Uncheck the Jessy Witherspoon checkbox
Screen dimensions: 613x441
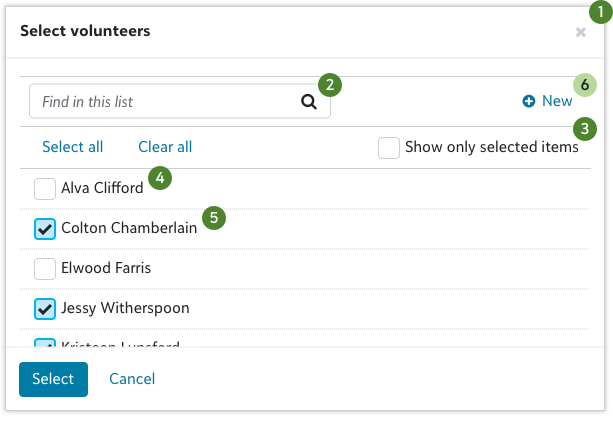tap(45, 308)
